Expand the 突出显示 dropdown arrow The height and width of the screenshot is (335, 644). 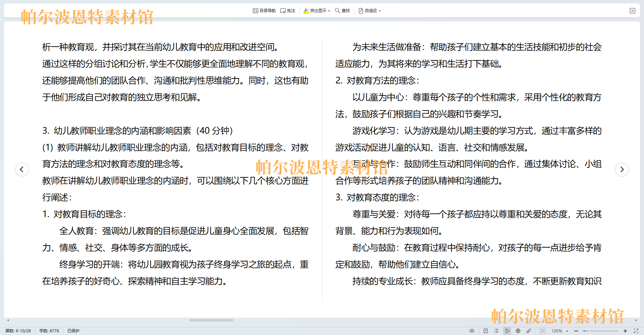(x=329, y=11)
